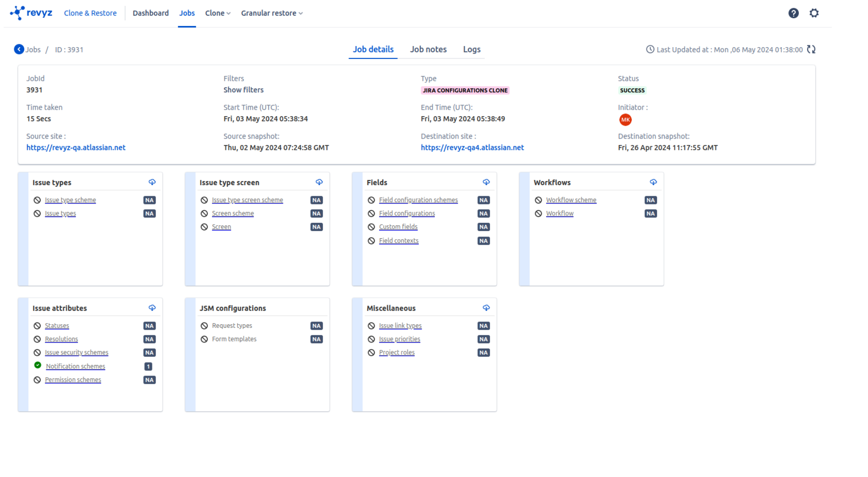Open destination site revyz-qa4.atlassian.net link

click(x=472, y=148)
